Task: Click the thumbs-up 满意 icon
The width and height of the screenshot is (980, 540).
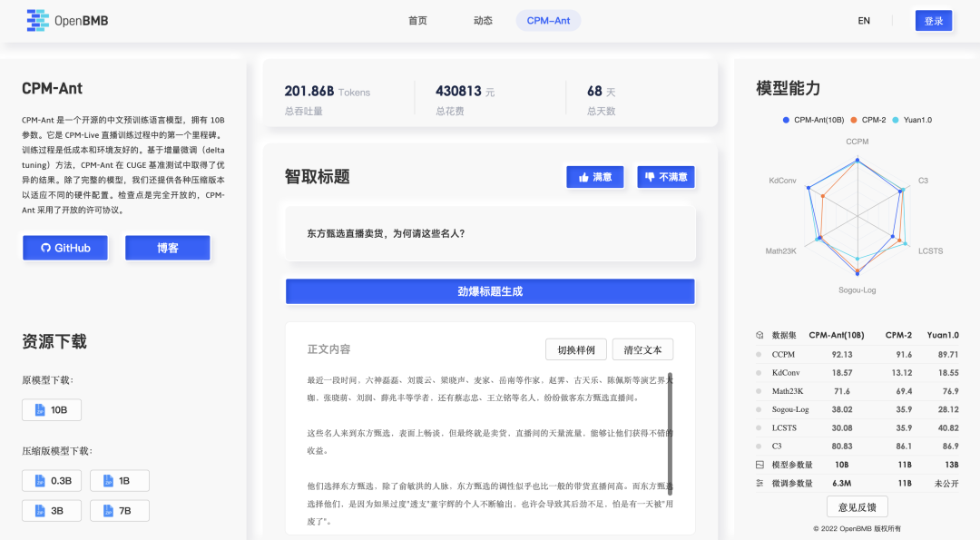Action: click(x=586, y=177)
